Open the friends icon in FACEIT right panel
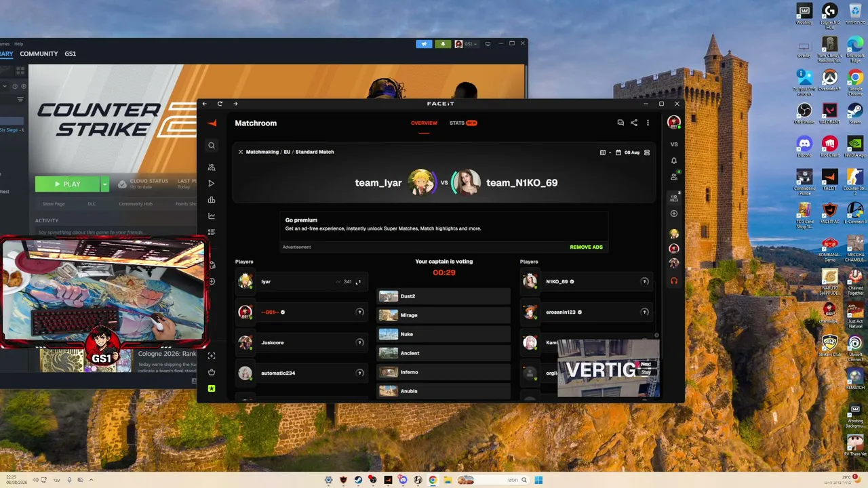Image resolution: width=868 pixels, height=488 pixels. coord(674,177)
